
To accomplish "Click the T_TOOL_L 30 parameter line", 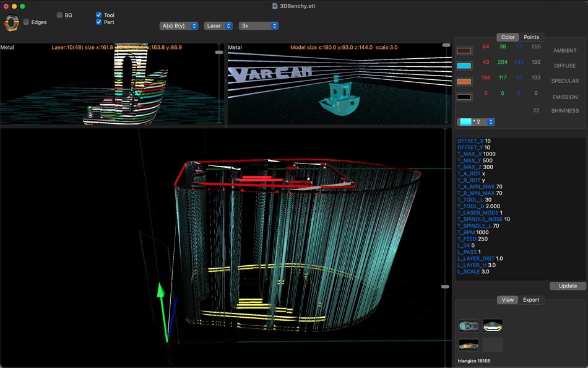I will [x=474, y=199].
